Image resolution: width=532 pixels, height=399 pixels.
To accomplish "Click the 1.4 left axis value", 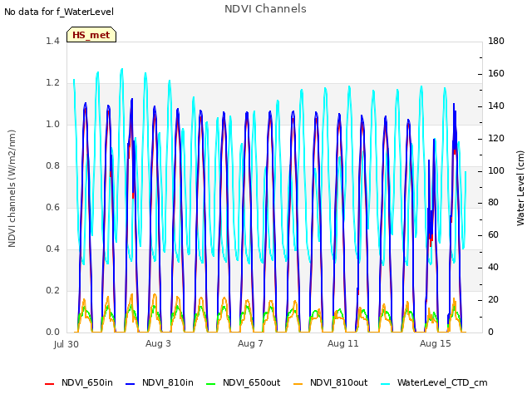I will pos(52,41).
